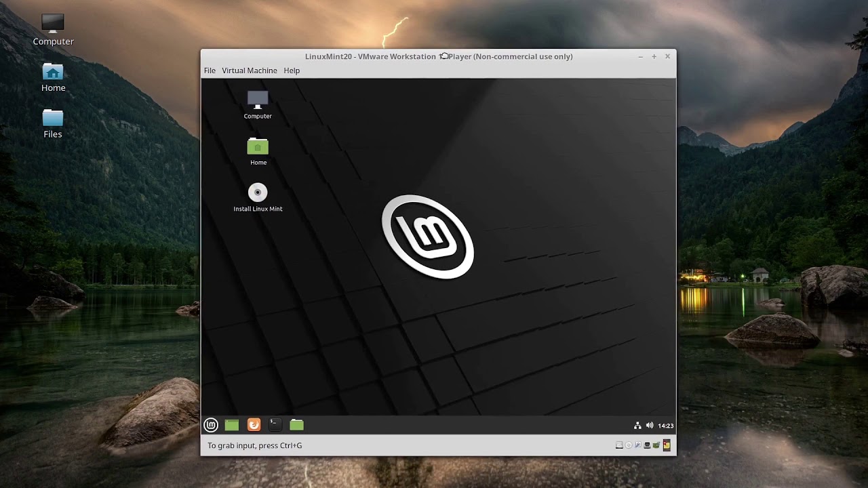
Task: Close the VMware Player window
Action: (x=667, y=56)
